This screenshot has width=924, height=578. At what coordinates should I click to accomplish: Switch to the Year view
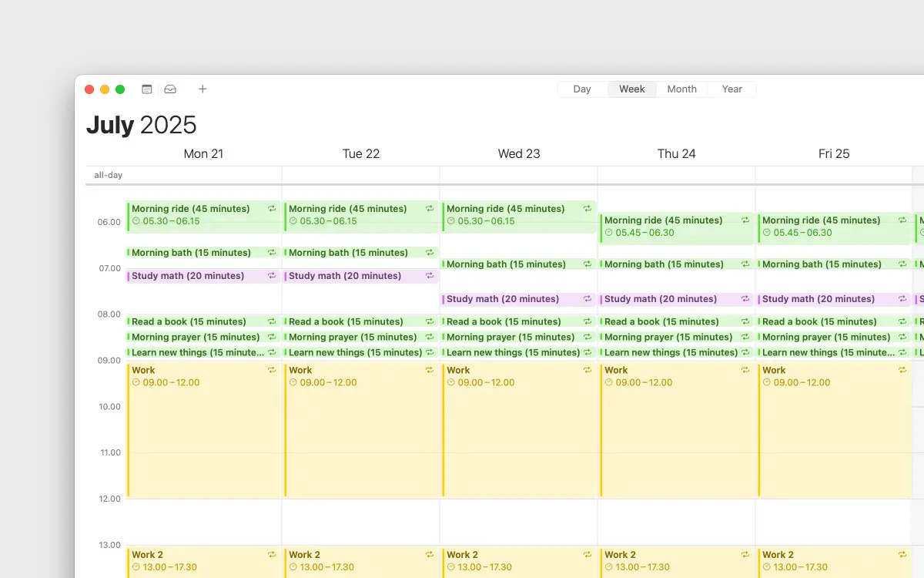coord(731,89)
